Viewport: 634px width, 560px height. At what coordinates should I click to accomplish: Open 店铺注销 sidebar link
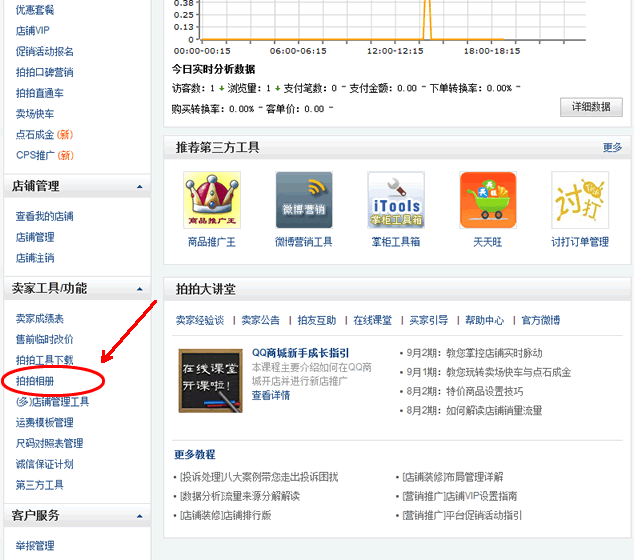click(35, 258)
